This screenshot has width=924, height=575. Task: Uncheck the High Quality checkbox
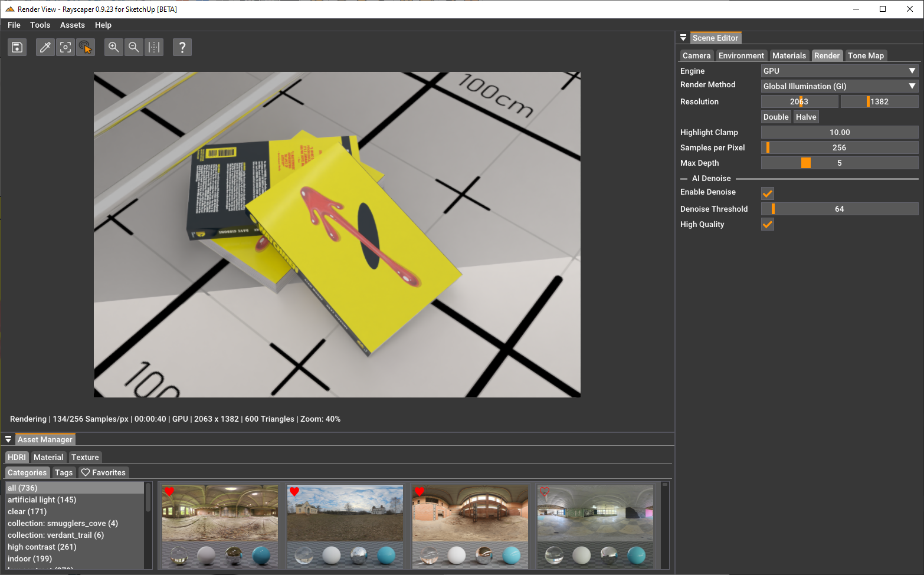pos(768,224)
